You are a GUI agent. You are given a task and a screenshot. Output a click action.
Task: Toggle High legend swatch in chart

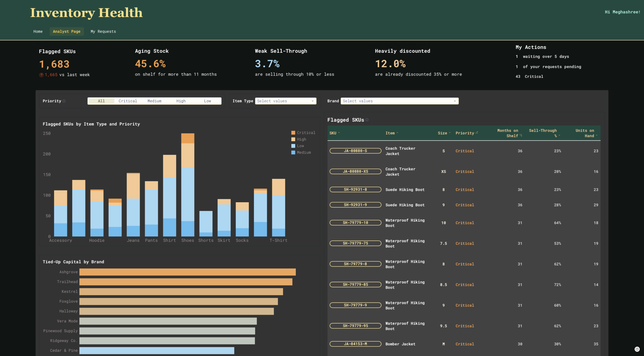click(293, 139)
